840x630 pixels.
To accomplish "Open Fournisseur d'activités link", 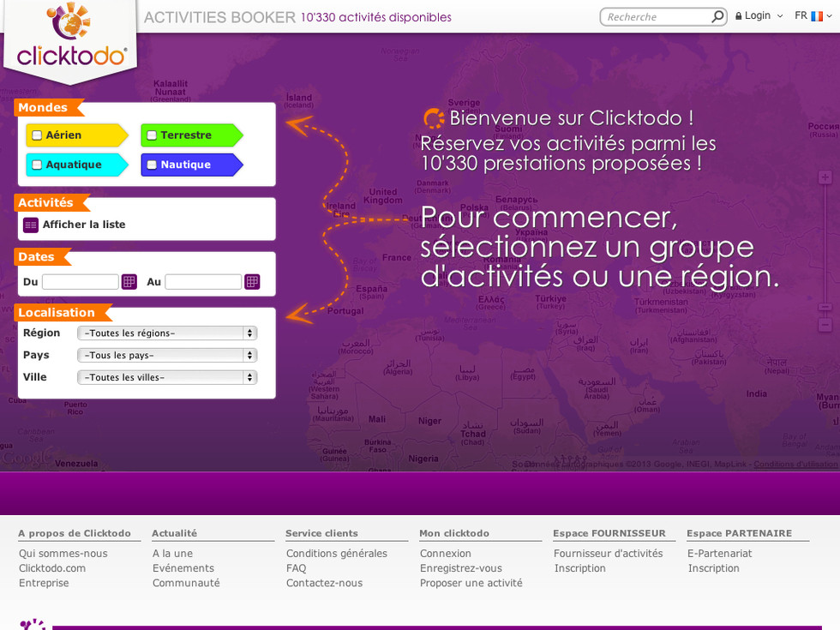I will click(608, 554).
